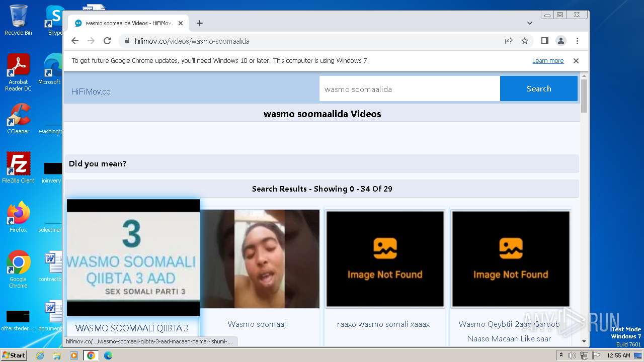Click into the site search field
The height and width of the screenshot is (362, 644).
410,89
